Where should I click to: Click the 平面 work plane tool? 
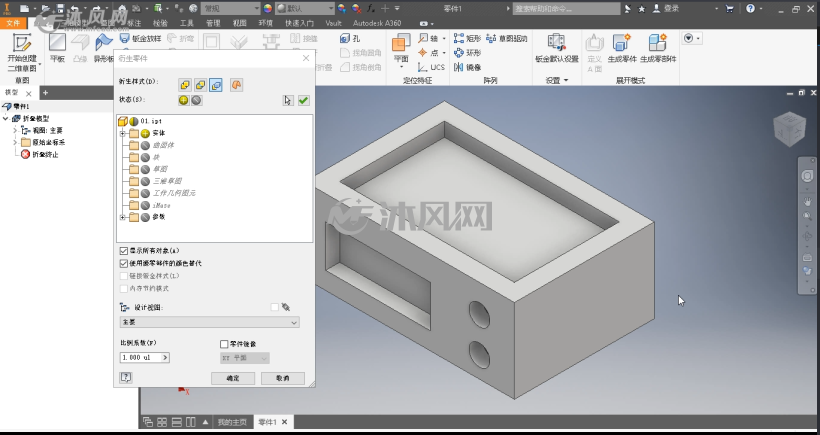[x=401, y=48]
